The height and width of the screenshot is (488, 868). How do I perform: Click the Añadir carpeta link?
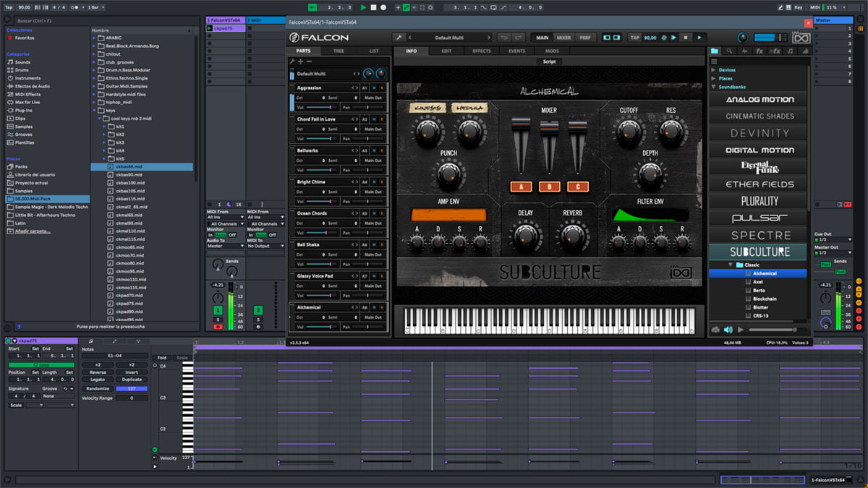34,231
